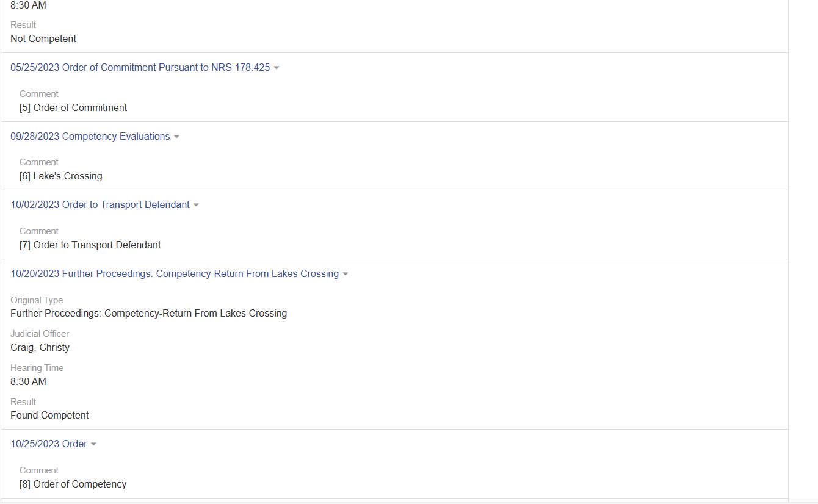Screen dimensions: 818x504
Task: Collapse the 05/25/2023 Order of Commitment caret
Action: click(x=277, y=68)
